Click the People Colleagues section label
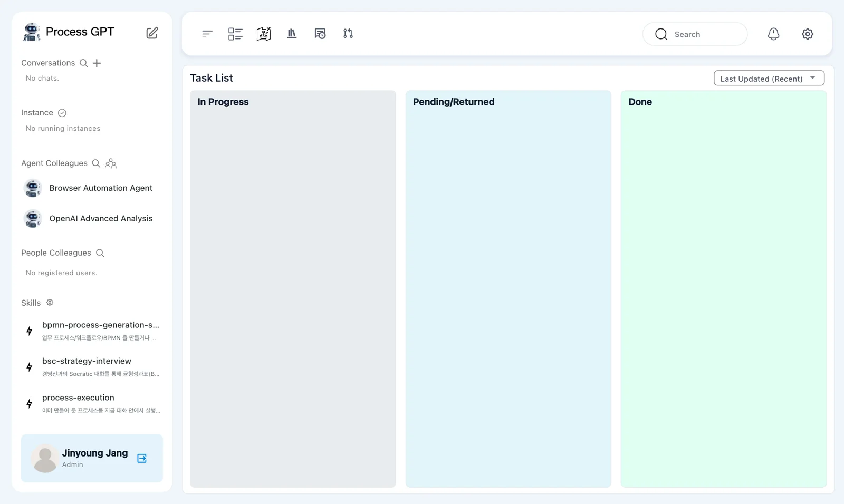Viewport: 844px width, 504px height. coord(56,253)
